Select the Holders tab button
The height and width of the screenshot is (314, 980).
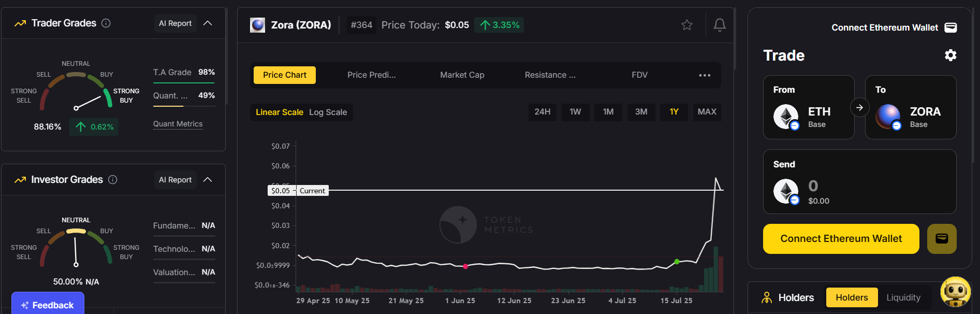point(852,297)
